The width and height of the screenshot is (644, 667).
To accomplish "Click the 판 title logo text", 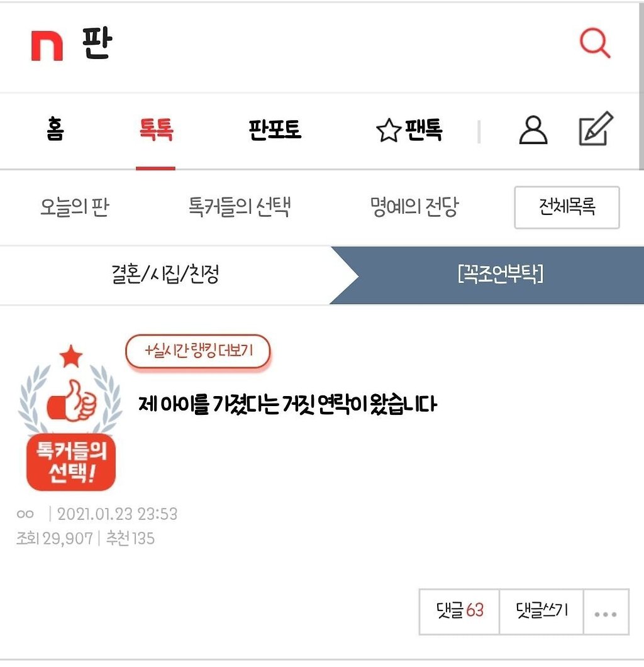I will coord(97,43).
